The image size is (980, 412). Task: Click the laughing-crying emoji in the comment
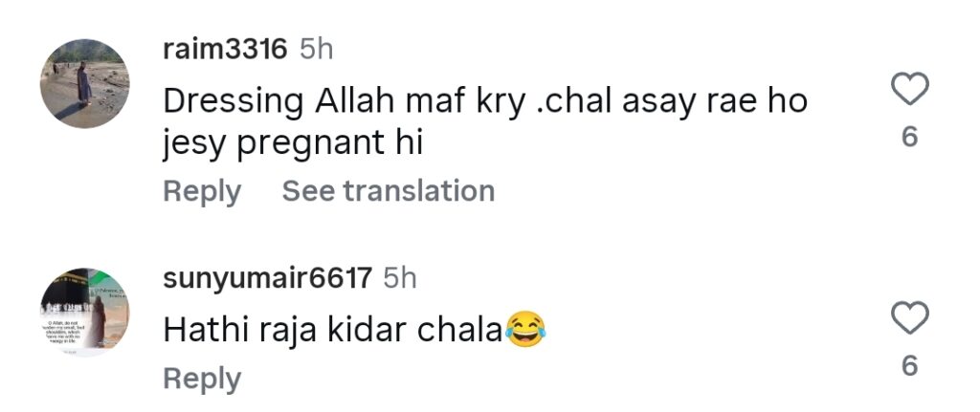point(525,330)
